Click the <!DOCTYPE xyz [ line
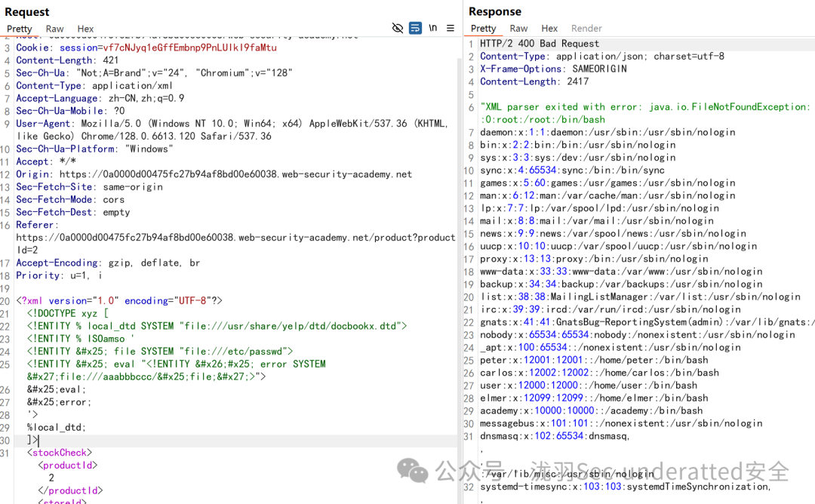Screen dimensions: 815x504 tap(68, 313)
